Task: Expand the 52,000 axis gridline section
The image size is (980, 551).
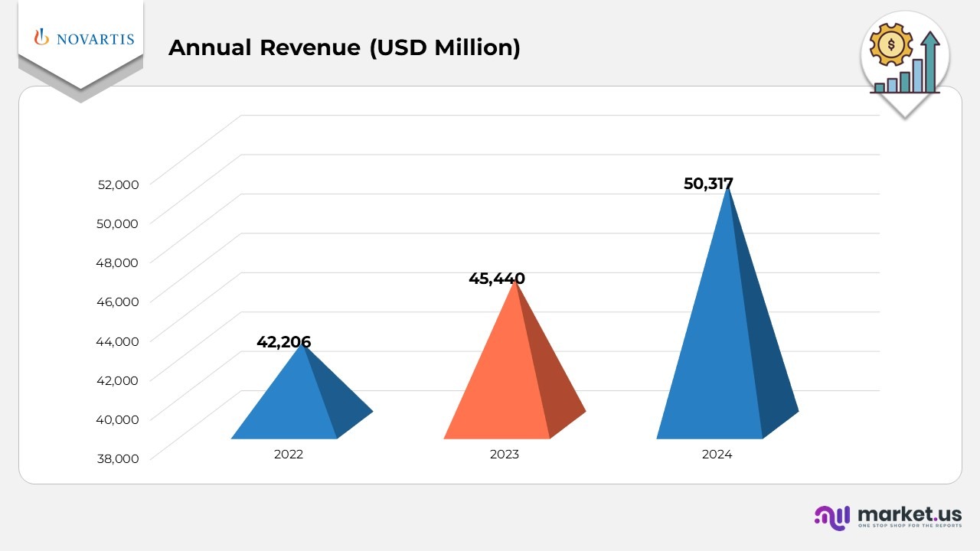Action: point(119,184)
